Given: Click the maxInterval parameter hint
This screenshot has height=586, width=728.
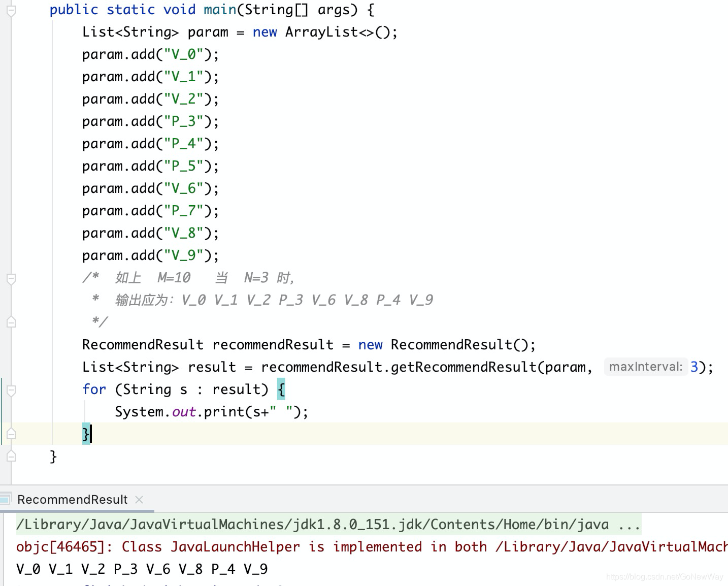Looking at the screenshot, I should pyautogui.click(x=645, y=367).
